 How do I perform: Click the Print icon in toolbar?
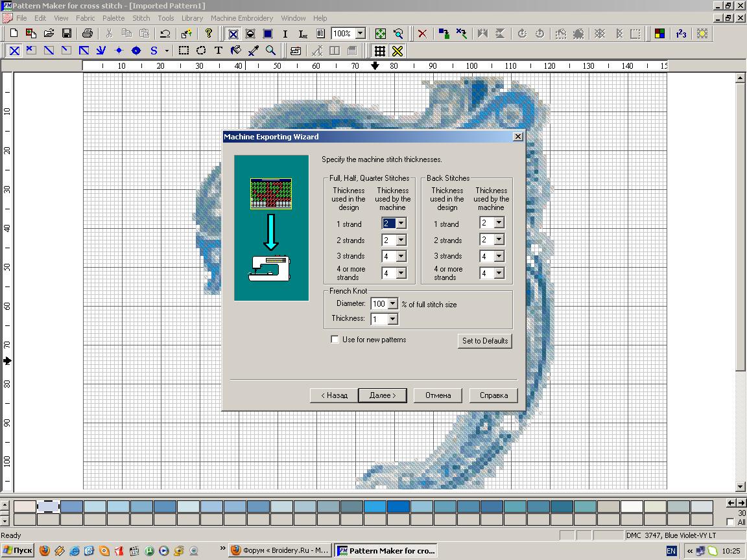tap(88, 34)
